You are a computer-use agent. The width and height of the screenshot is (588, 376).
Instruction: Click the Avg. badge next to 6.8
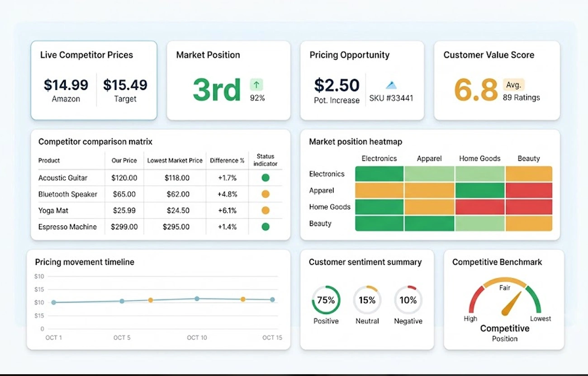click(x=513, y=85)
